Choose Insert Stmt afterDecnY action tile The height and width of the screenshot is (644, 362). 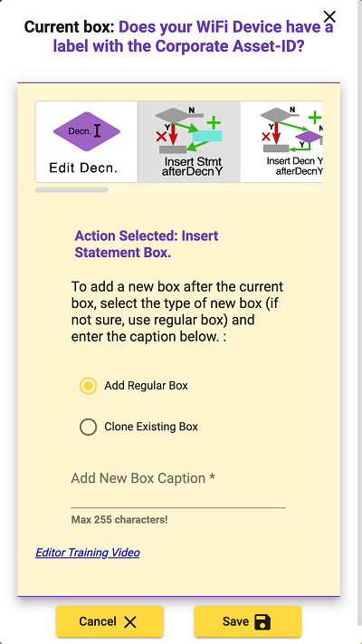pos(189,141)
